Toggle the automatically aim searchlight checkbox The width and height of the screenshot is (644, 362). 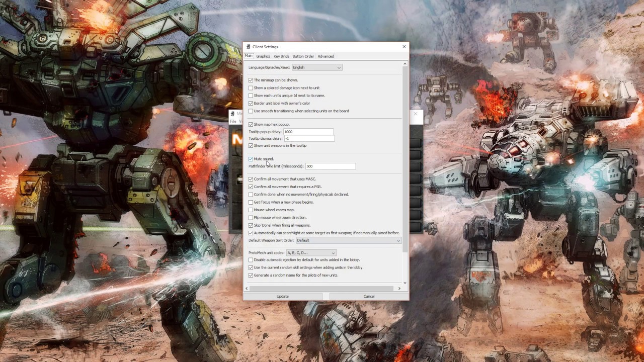(251, 233)
